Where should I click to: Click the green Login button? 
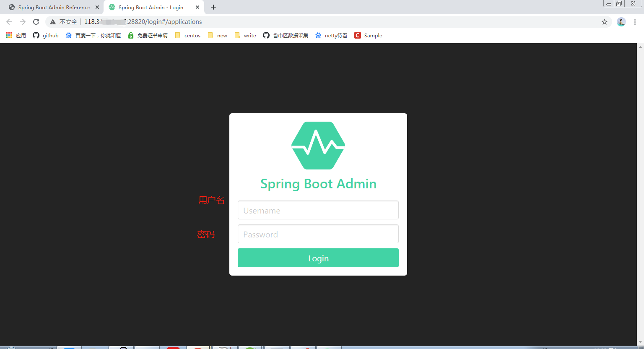(x=318, y=258)
